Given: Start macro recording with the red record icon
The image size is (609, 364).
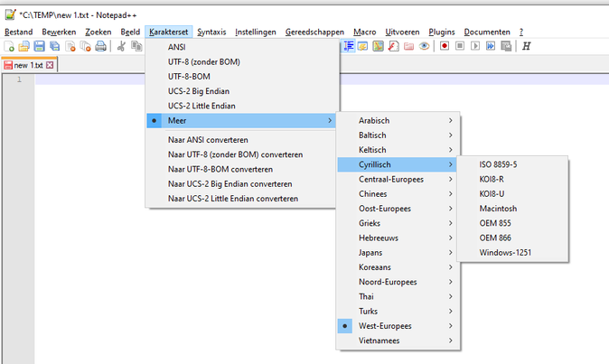Looking at the screenshot, I should 445,47.
